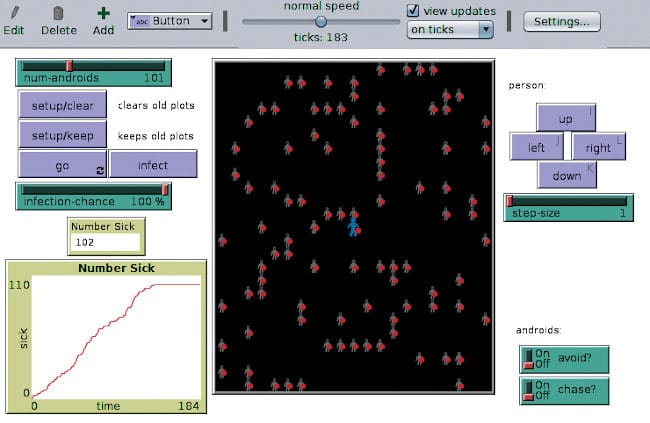650x423 pixels.
Task: Click the infect button
Action: coord(153,164)
